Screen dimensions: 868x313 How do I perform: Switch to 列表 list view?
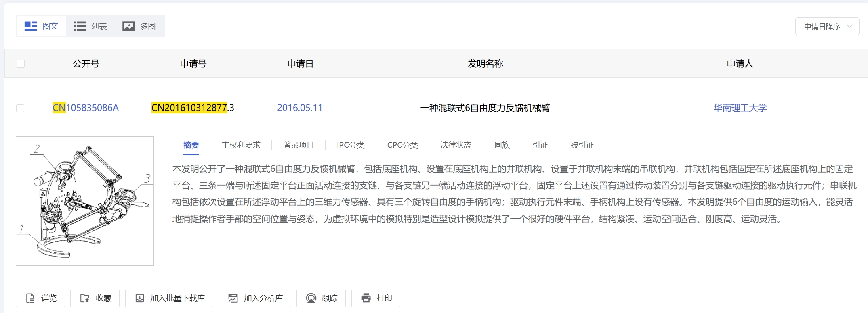click(90, 26)
